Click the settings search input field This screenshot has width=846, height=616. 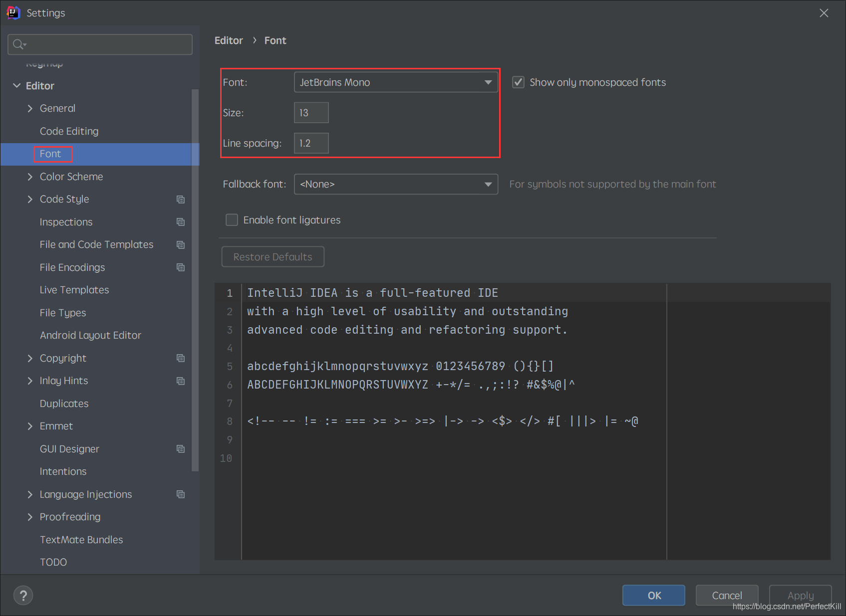(100, 44)
